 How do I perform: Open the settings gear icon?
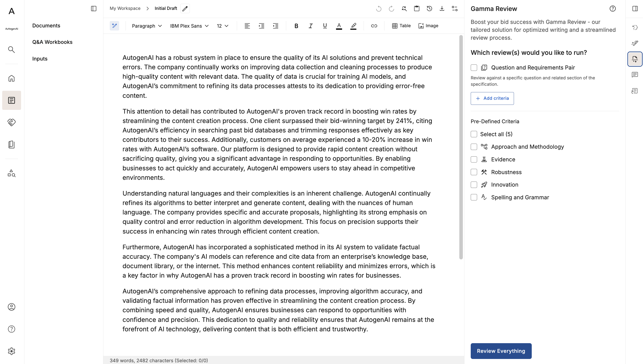click(11, 351)
